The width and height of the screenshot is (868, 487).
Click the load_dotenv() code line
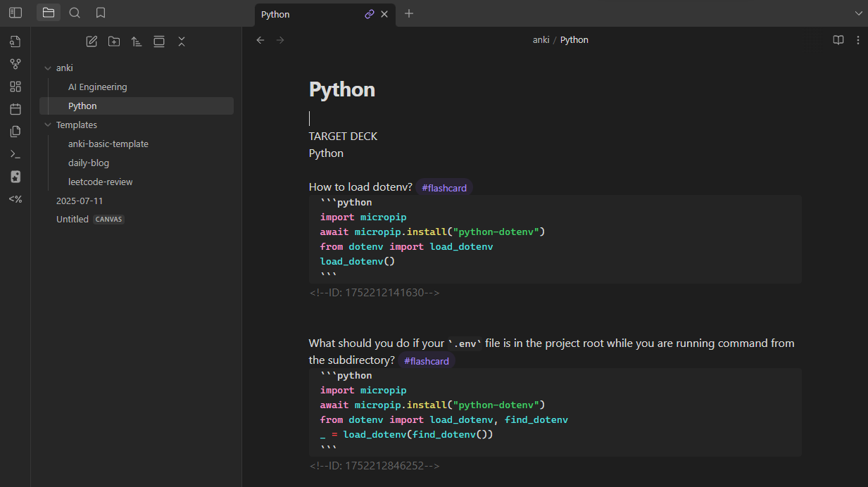pos(358,262)
